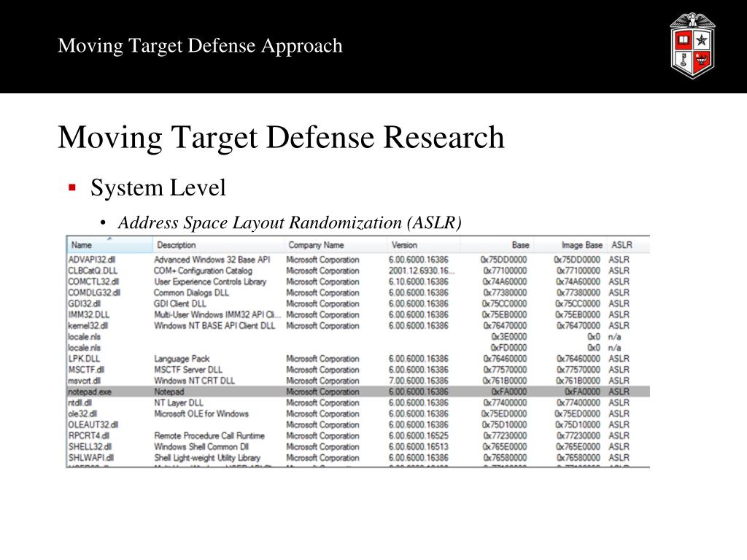Viewport: 747px width, 560px height.
Task: Click the 0x3E0000 base address cell
Action: click(x=508, y=336)
